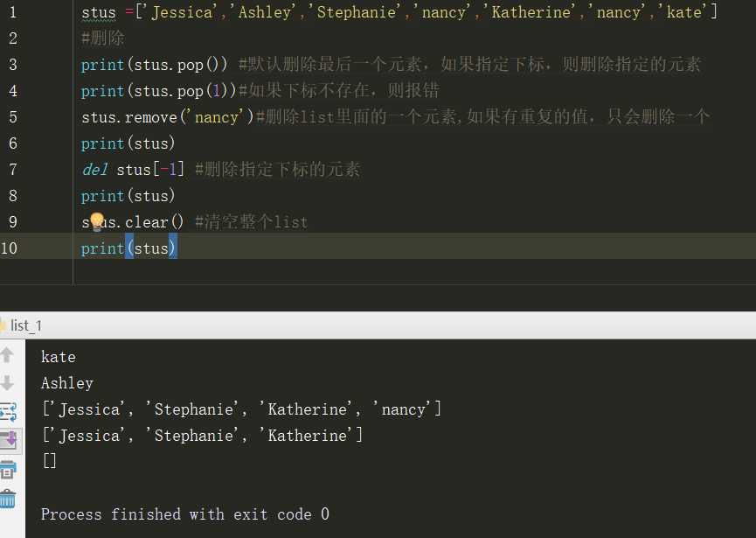Click 'del' keyword on line 7

tap(94, 170)
